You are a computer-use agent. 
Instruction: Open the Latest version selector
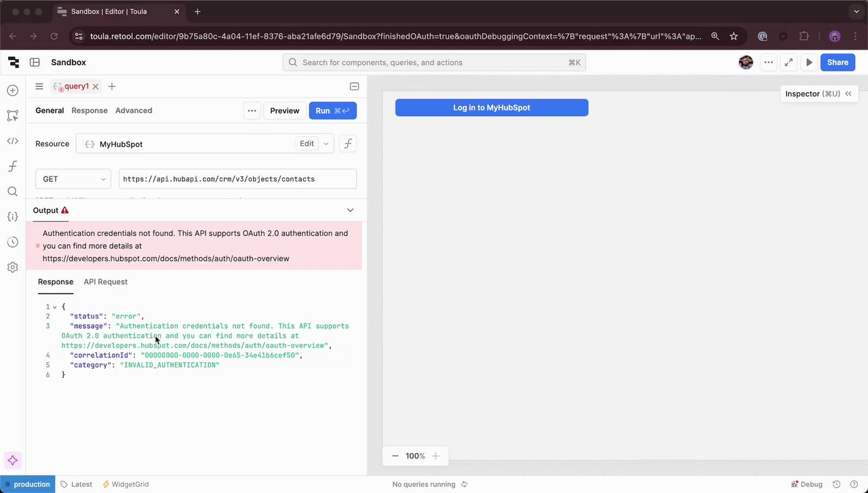pyautogui.click(x=76, y=484)
